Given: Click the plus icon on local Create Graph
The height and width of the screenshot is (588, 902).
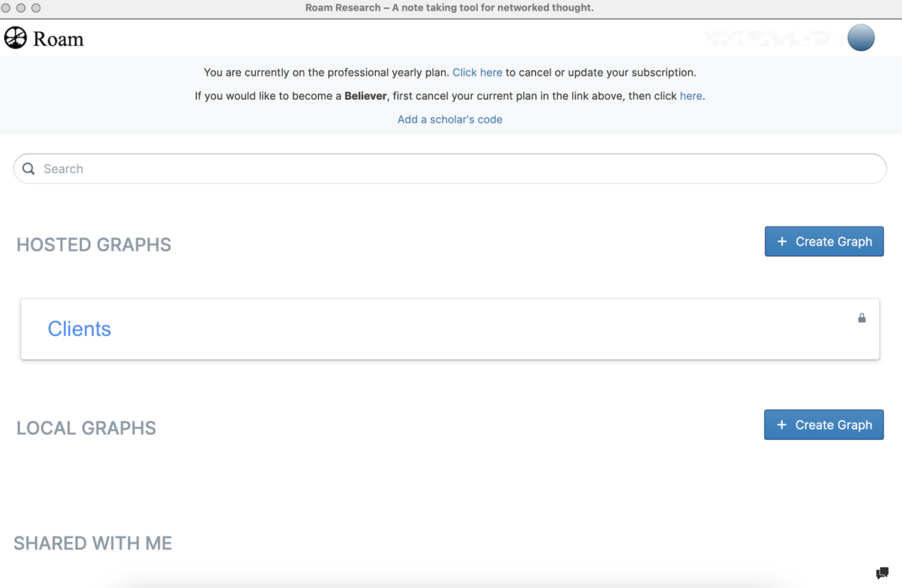Looking at the screenshot, I should (782, 425).
